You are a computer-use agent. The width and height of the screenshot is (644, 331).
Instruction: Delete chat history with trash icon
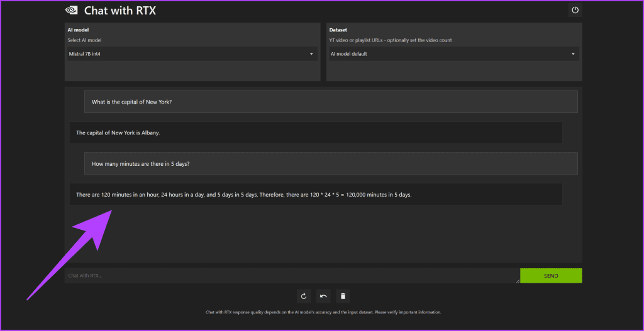click(x=343, y=296)
